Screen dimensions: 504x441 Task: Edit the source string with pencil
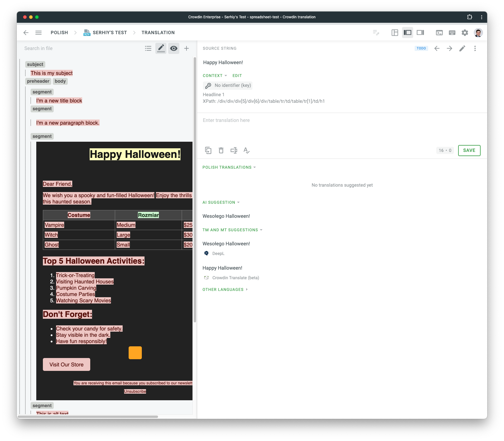point(462,48)
